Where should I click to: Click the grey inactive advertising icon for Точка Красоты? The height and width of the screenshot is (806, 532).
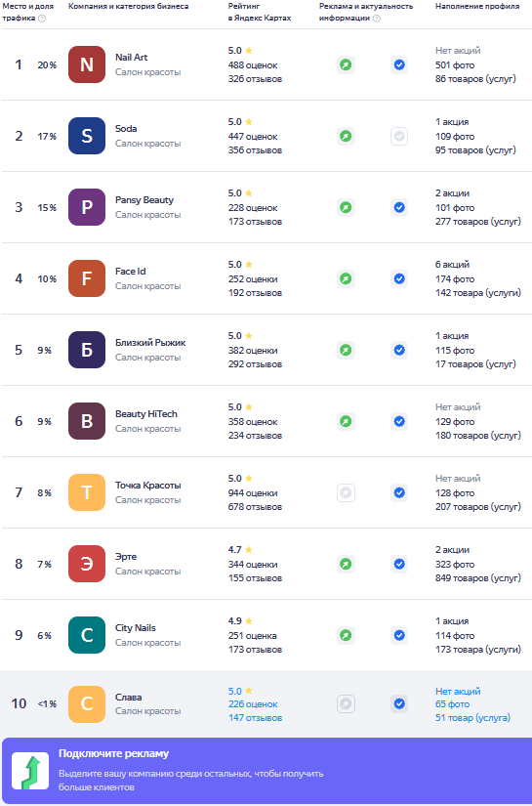pyautogui.click(x=347, y=493)
